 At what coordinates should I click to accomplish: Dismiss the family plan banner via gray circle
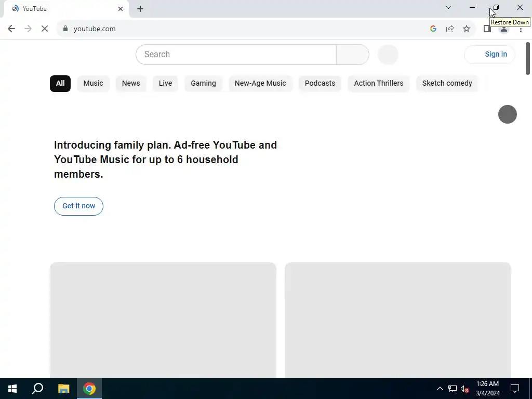tap(507, 114)
